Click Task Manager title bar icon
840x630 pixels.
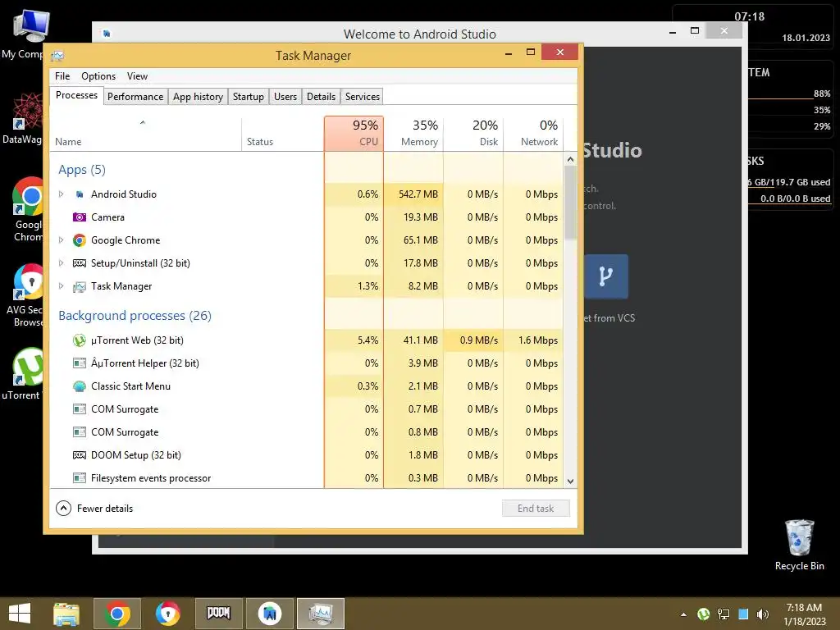pos(57,56)
